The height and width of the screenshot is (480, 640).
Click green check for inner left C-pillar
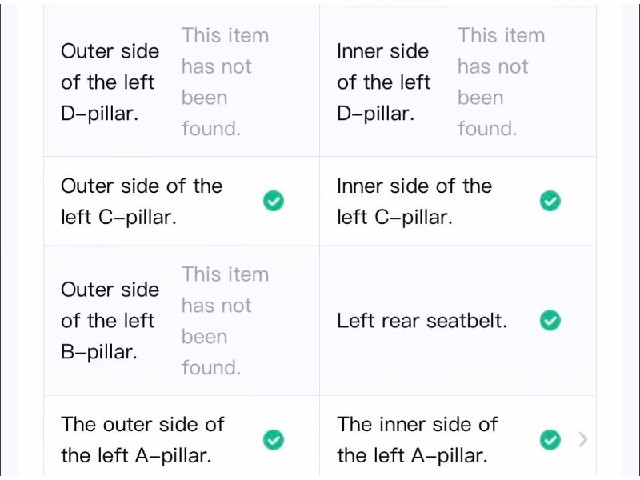(550, 201)
